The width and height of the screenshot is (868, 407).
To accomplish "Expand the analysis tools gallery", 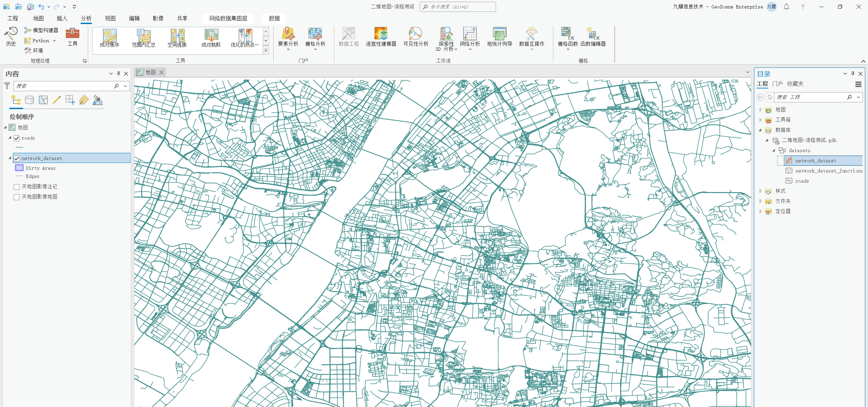I will pos(266,50).
